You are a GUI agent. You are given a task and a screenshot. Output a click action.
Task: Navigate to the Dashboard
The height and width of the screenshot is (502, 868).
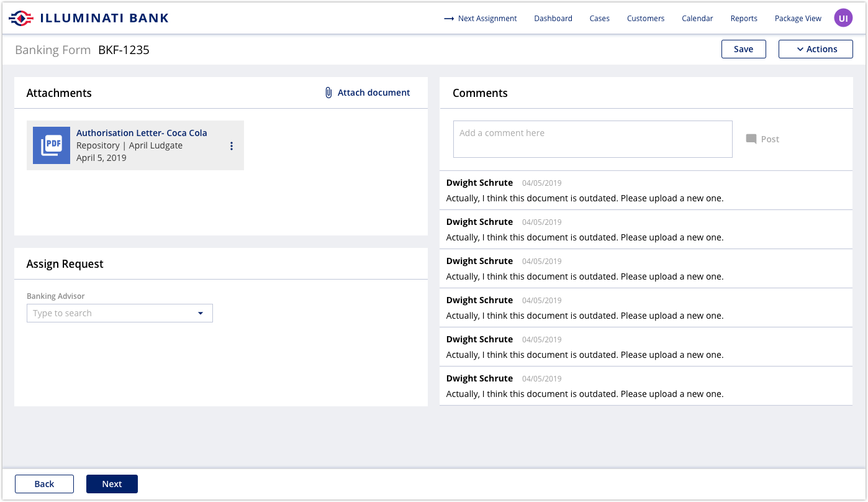553,19
